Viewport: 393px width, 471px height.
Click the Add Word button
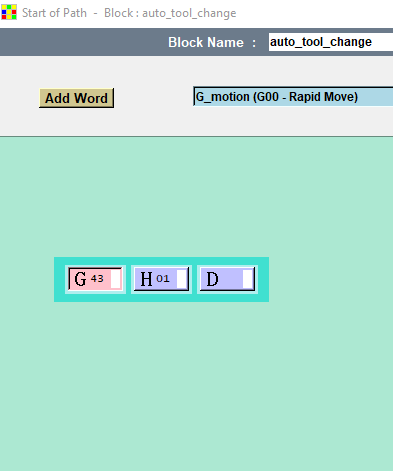point(76,98)
